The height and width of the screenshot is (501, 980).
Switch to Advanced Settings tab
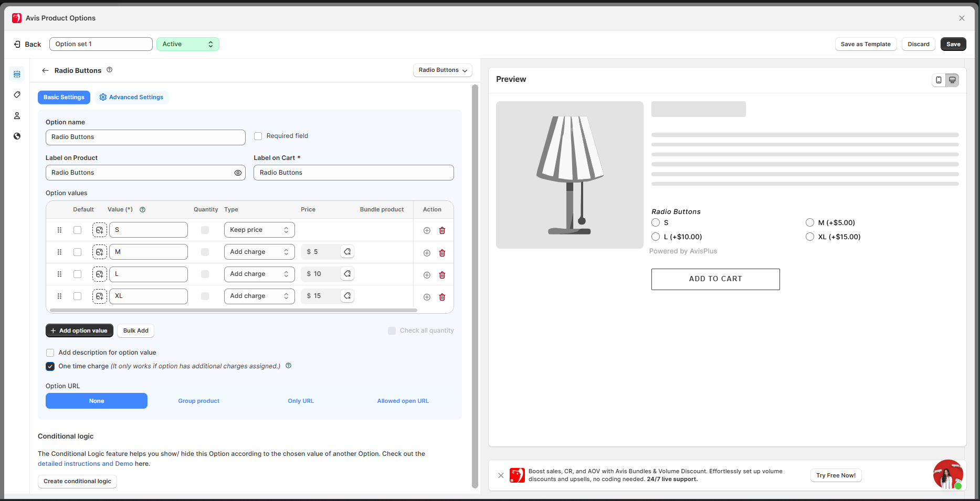[x=132, y=97]
